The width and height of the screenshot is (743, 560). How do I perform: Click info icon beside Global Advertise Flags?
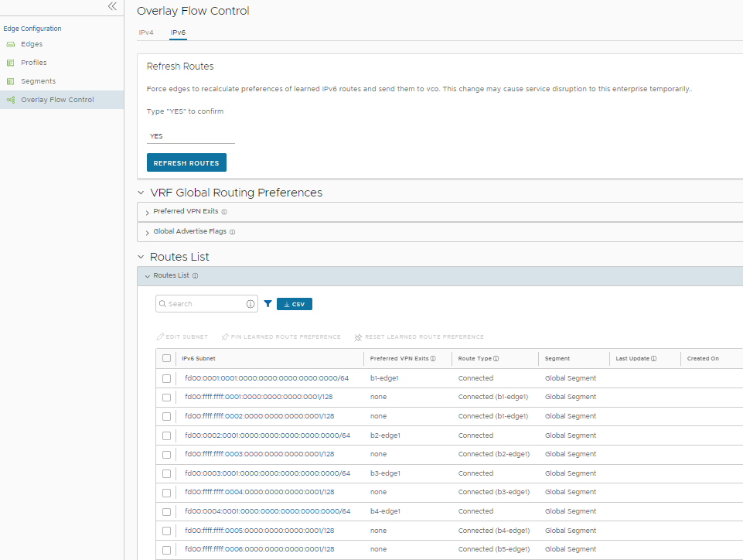pos(232,232)
